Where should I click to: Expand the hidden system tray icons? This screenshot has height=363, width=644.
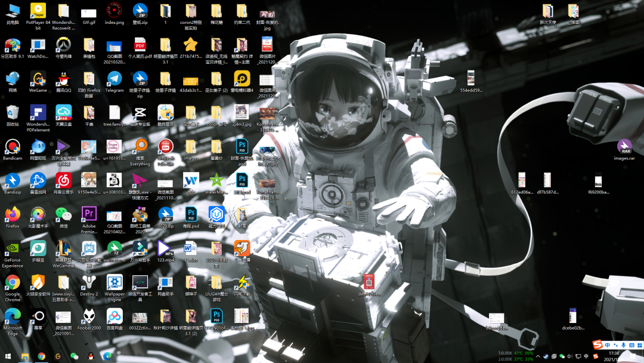click(x=538, y=356)
